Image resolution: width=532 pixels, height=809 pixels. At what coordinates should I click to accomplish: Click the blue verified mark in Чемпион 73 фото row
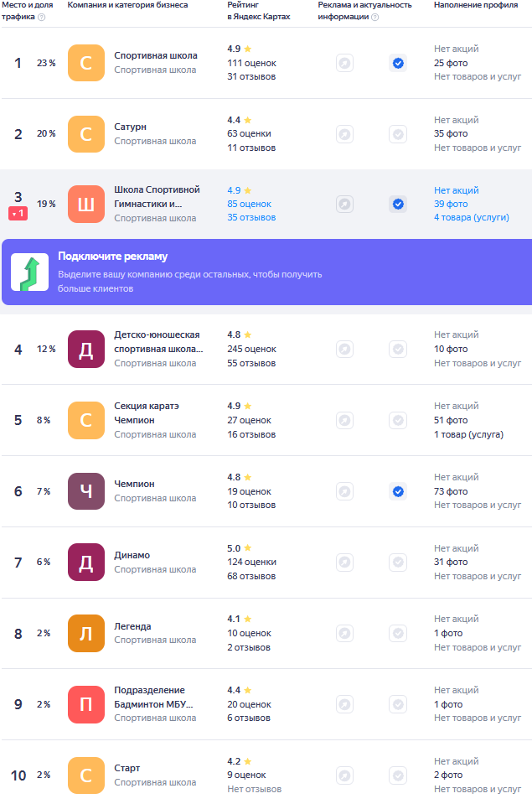pos(398,492)
